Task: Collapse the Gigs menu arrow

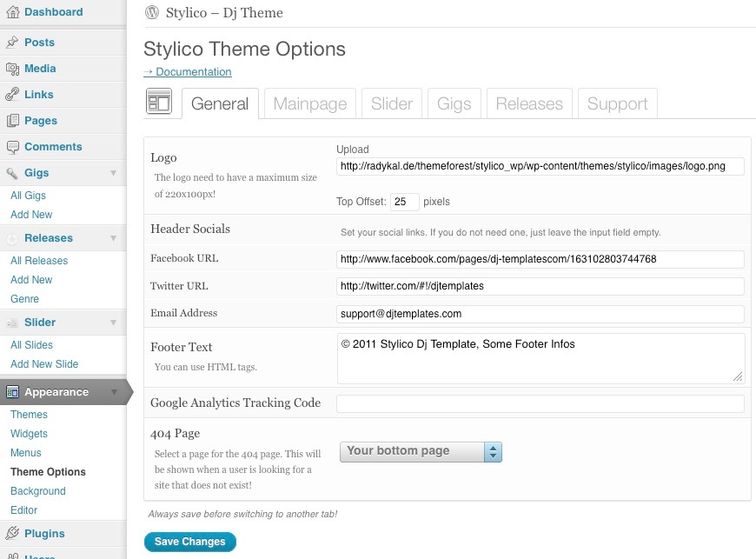Action: coord(113,173)
